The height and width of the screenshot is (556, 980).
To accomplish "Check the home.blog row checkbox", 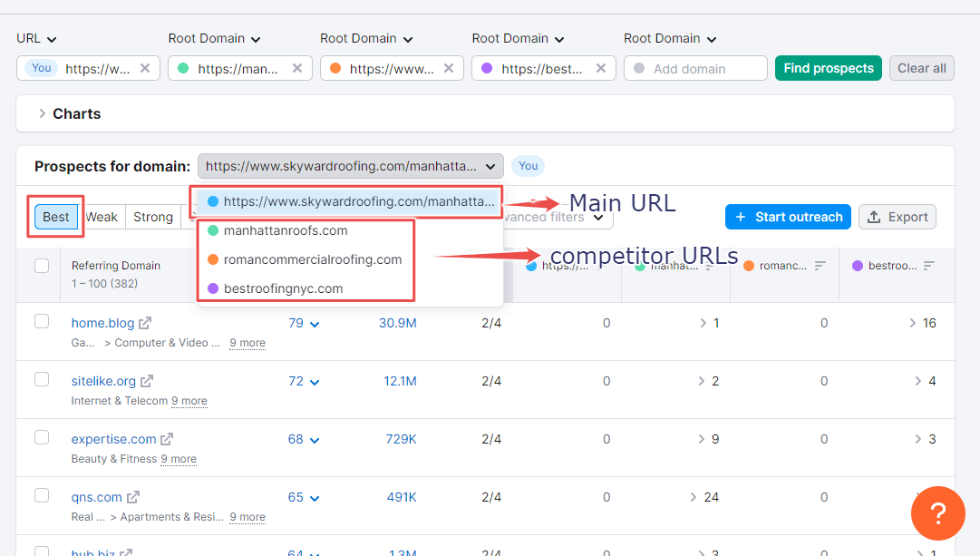I will pos(42,321).
